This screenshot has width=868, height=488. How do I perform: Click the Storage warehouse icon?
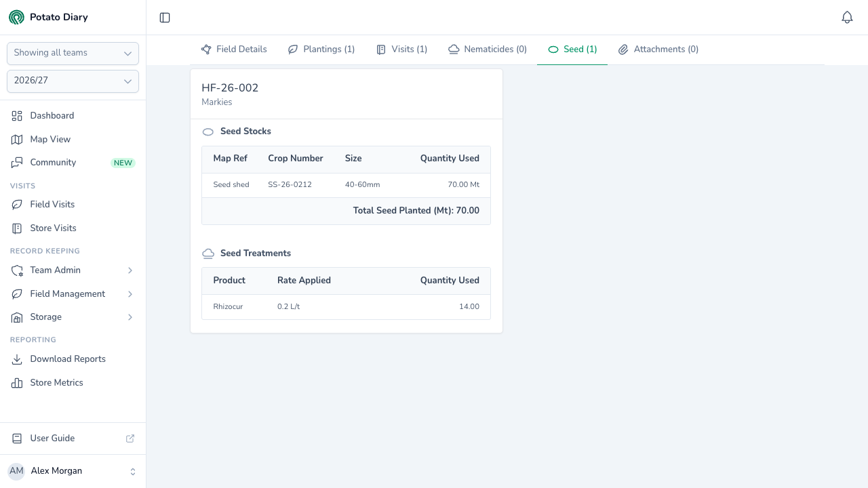pos(17,317)
